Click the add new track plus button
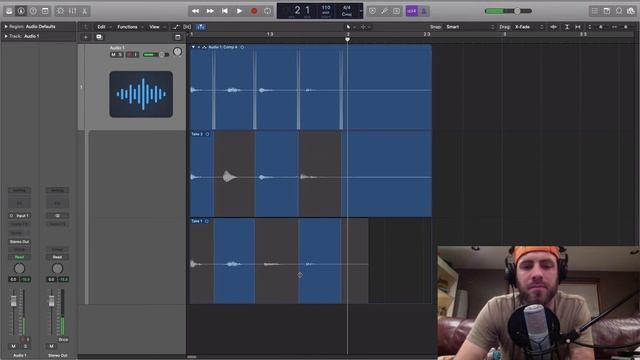640x360 pixels. pos(86,37)
